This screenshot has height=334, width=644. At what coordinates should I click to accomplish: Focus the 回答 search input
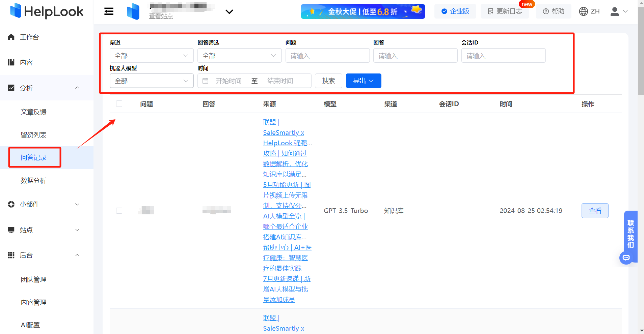pos(415,56)
